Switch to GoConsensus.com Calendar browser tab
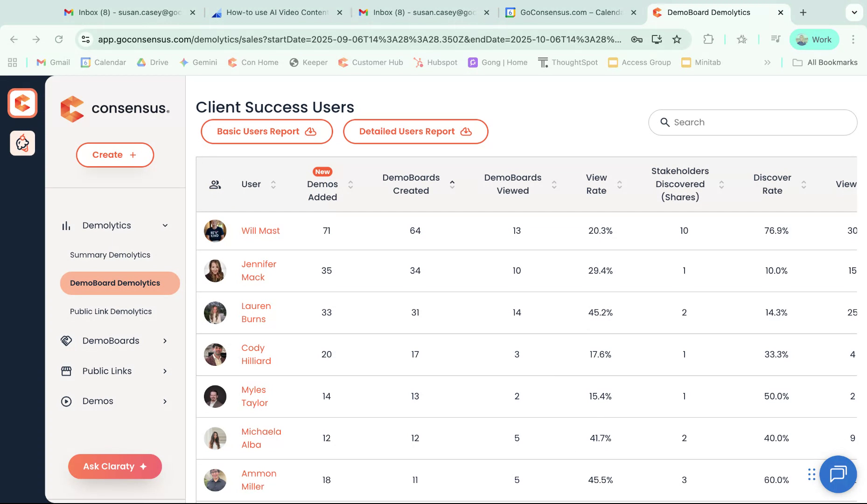Image resolution: width=867 pixels, height=504 pixels. click(x=571, y=13)
